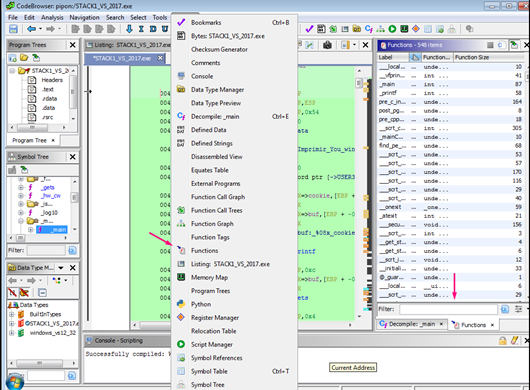This screenshot has width=530, height=390.
Task: Click the Symbol Tree filter options icon
Action: pyautogui.click(x=72, y=250)
